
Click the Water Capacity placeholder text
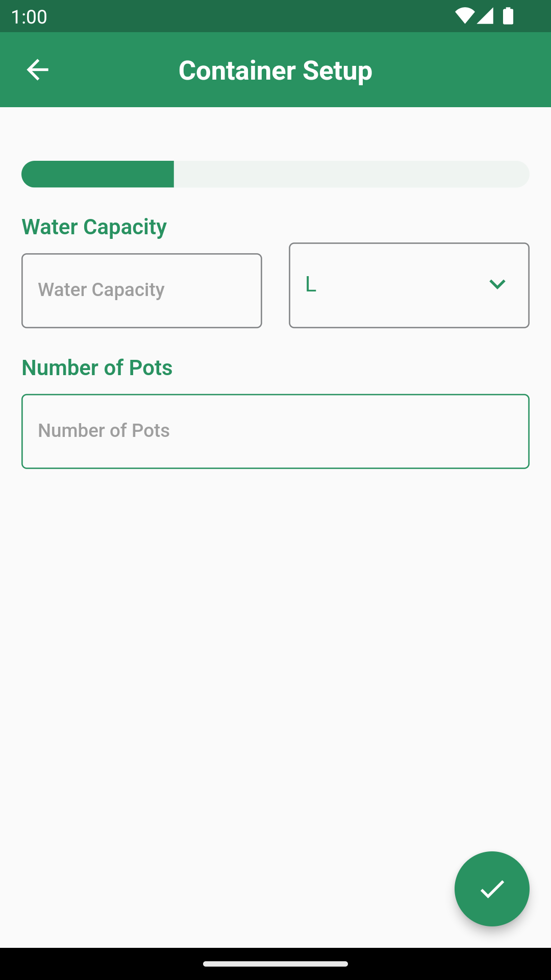coord(101,290)
